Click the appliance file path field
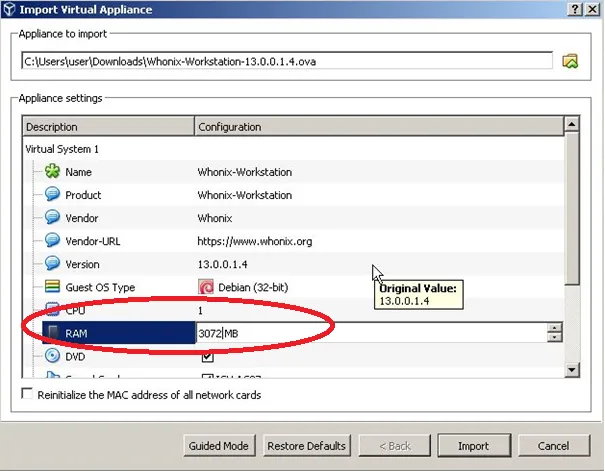 point(287,61)
